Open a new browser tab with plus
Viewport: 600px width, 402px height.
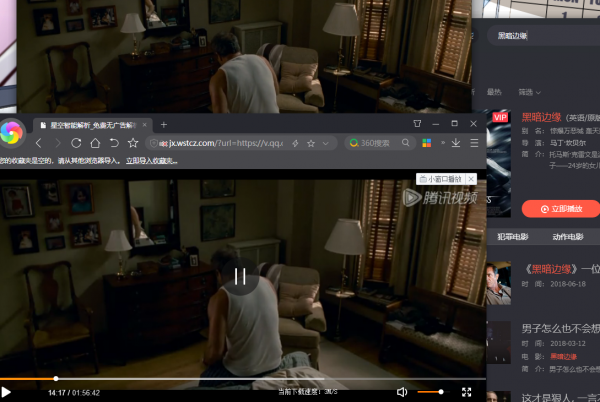[x=164, y=125]
